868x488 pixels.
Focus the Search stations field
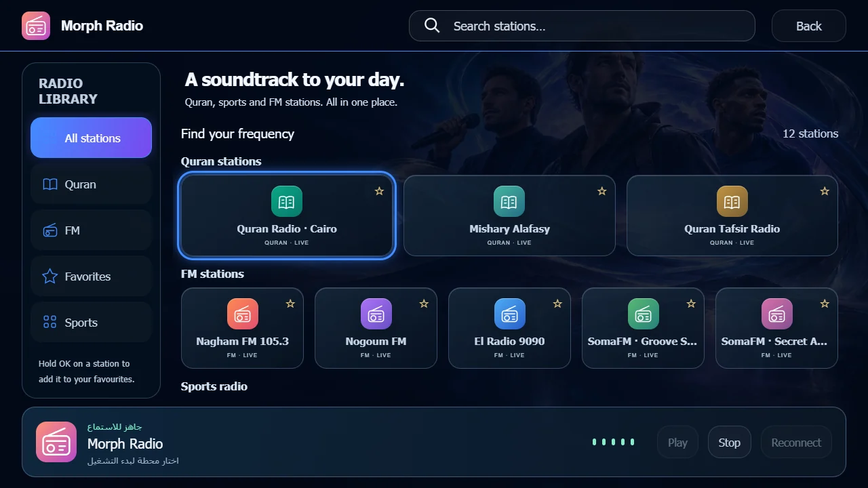click(582, 26)
